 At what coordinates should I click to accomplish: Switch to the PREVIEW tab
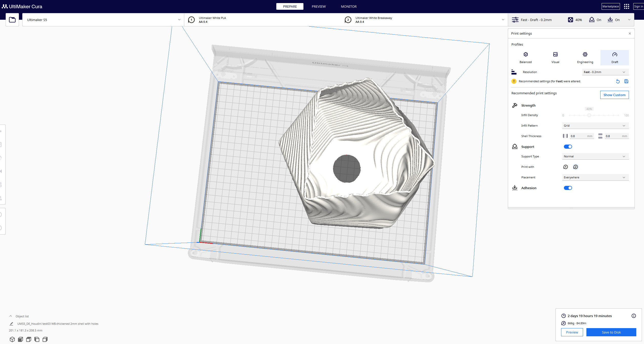[x=318, y=6]
